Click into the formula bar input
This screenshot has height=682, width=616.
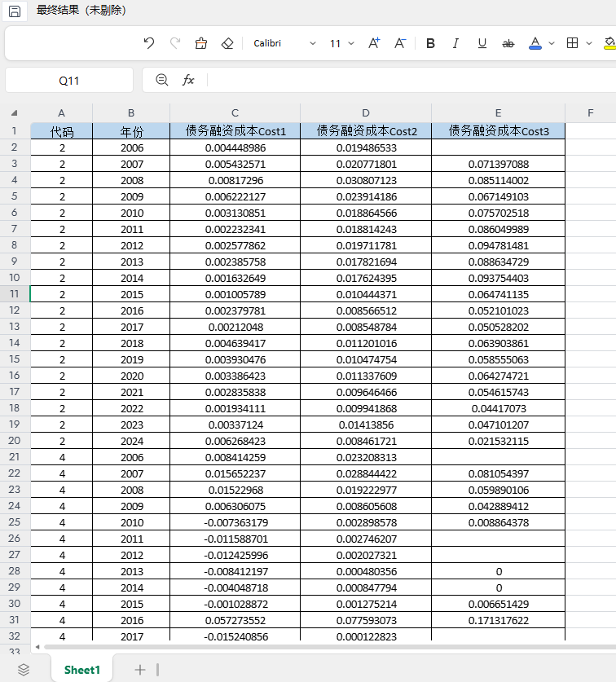pyautogui.click(x=411, y=80)
